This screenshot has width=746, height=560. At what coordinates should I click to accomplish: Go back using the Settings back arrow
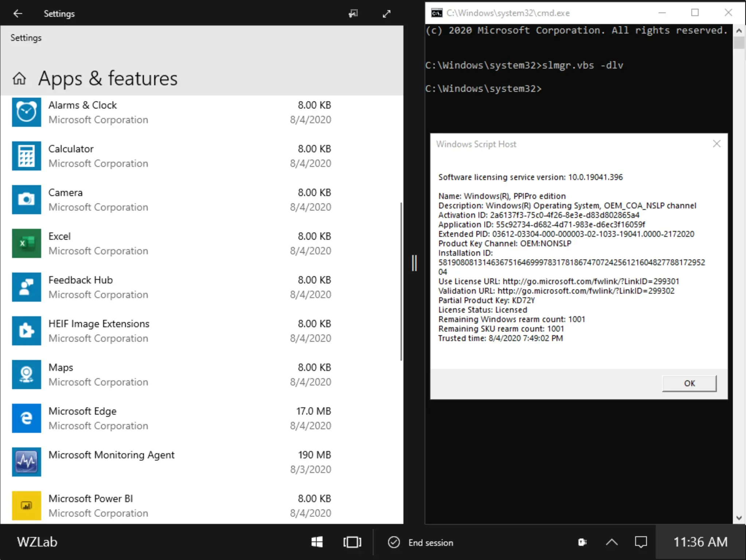coord(17,13)
